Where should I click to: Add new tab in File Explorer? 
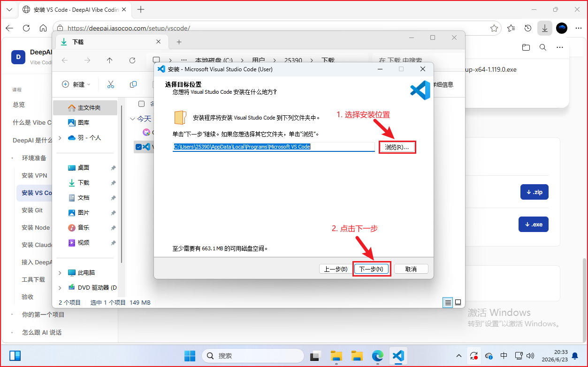tap(179, 42)
